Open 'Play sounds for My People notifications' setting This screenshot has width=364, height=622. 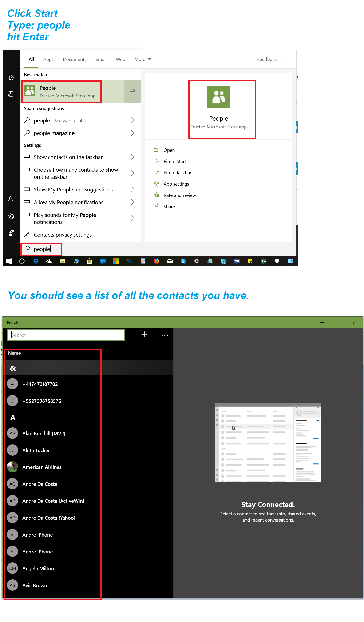(x=80, y=219)
